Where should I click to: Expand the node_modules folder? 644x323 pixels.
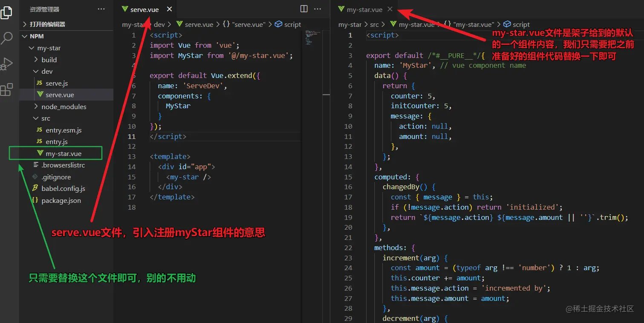point(66,107)
